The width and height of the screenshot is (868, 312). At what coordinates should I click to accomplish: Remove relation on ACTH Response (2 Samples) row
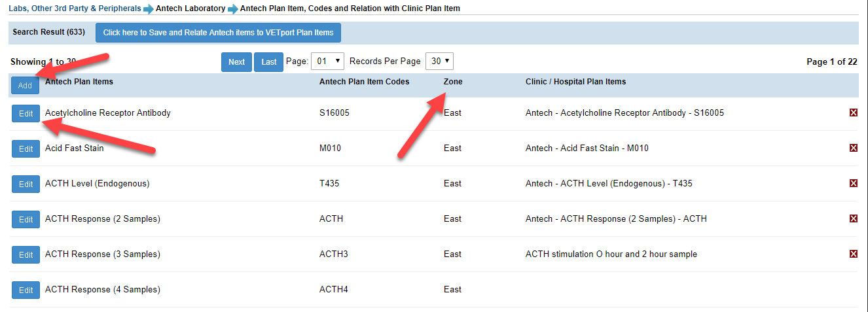pos(853,218)
